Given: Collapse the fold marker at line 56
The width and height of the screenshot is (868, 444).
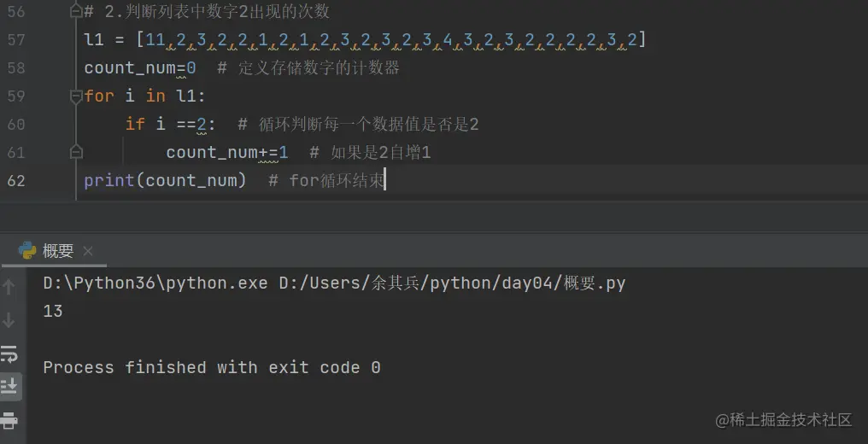Looking at the screenshot, I should 76,11.
